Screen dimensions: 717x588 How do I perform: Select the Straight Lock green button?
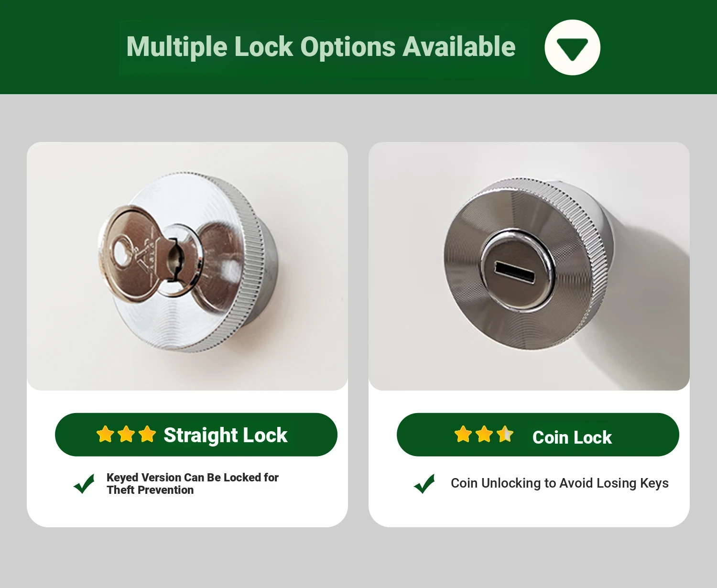196,435
